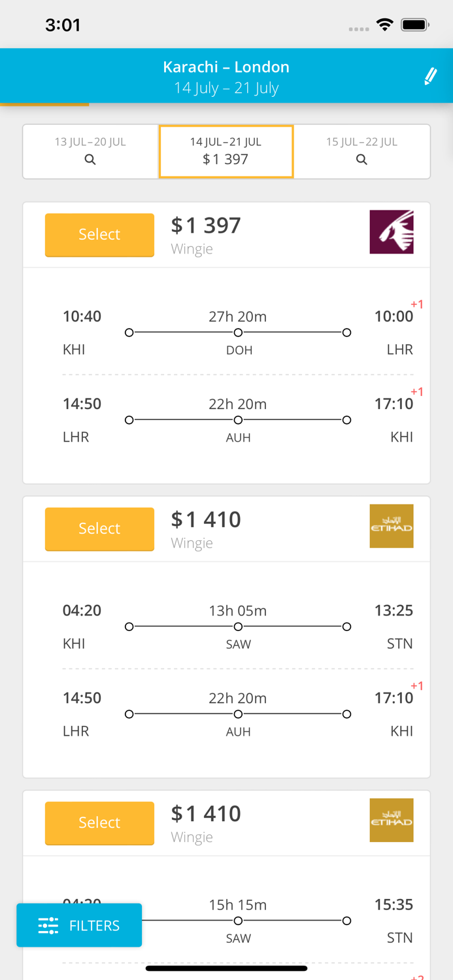Open the FILTERS panel
This screenshot has width=453, height=980.
pos(79,925)
